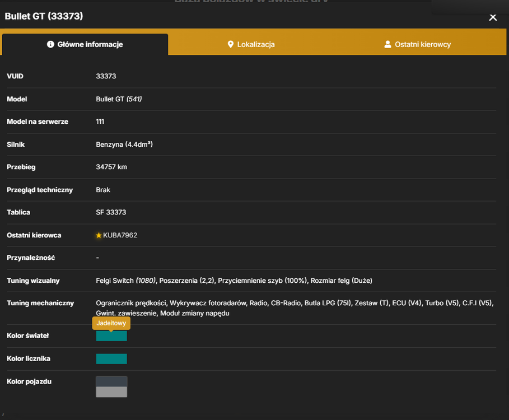Click the map pin icon beside Lokalizacja

[x=231, y=44]
